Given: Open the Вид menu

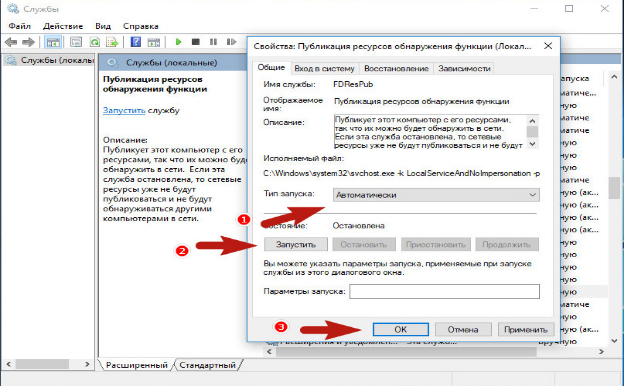Looking at the screenshot, I should point(103,26).
